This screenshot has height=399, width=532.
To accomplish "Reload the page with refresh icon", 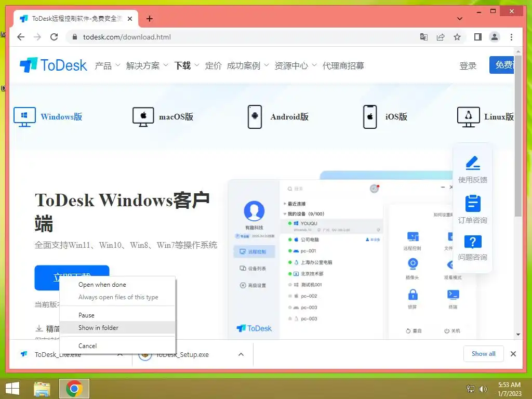I will tap(54, 37).
